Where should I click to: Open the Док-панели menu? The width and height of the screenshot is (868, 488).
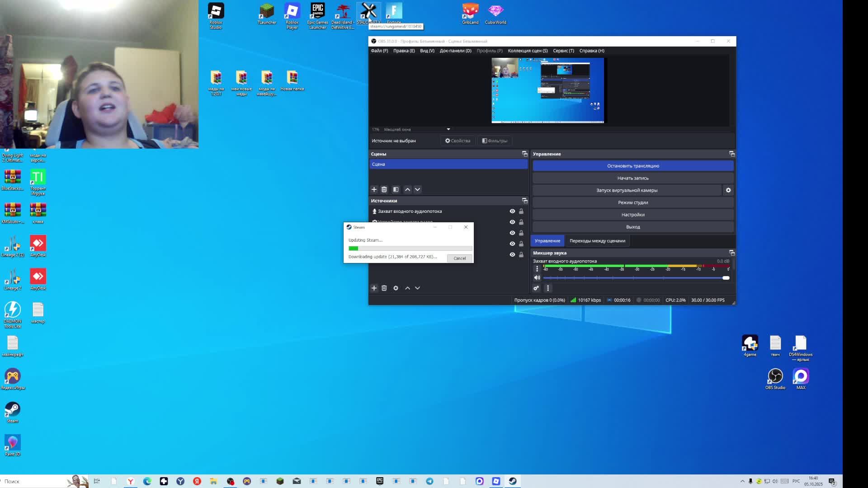tap(455, 51)
